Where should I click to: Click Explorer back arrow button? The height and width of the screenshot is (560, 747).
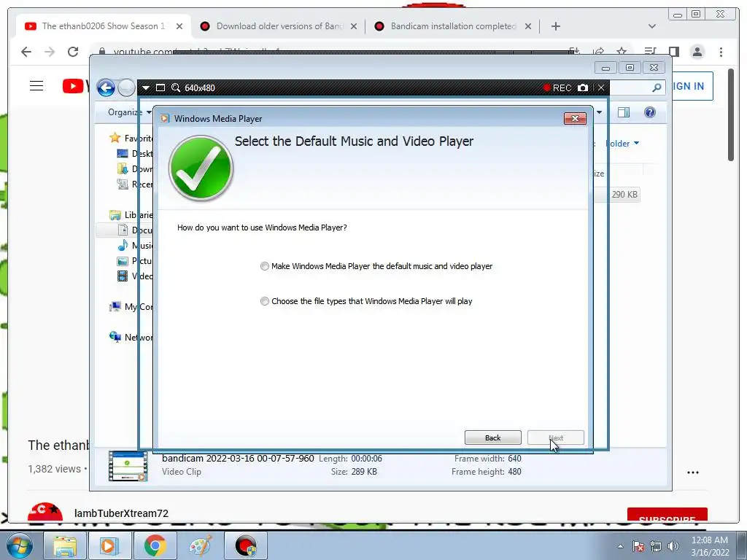tap(106, 87)
